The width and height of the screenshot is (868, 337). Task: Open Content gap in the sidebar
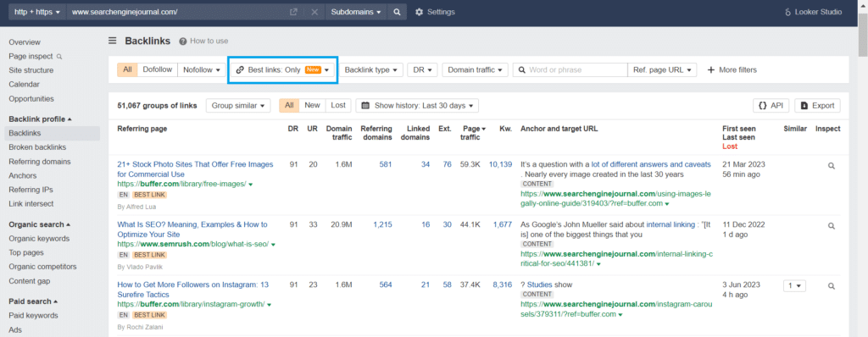tap(30, 281)
